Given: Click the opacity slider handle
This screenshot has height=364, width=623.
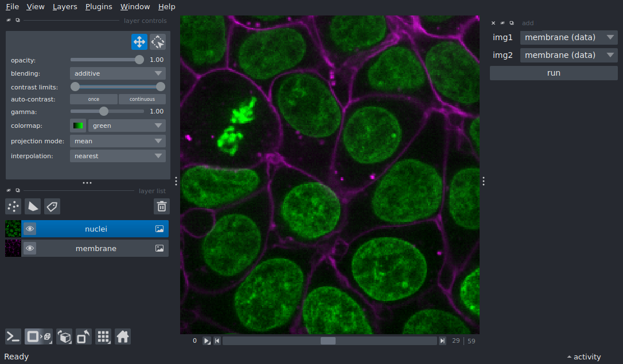Looking at the screenshot, I should pyautogui.click(x=139, y=60).
